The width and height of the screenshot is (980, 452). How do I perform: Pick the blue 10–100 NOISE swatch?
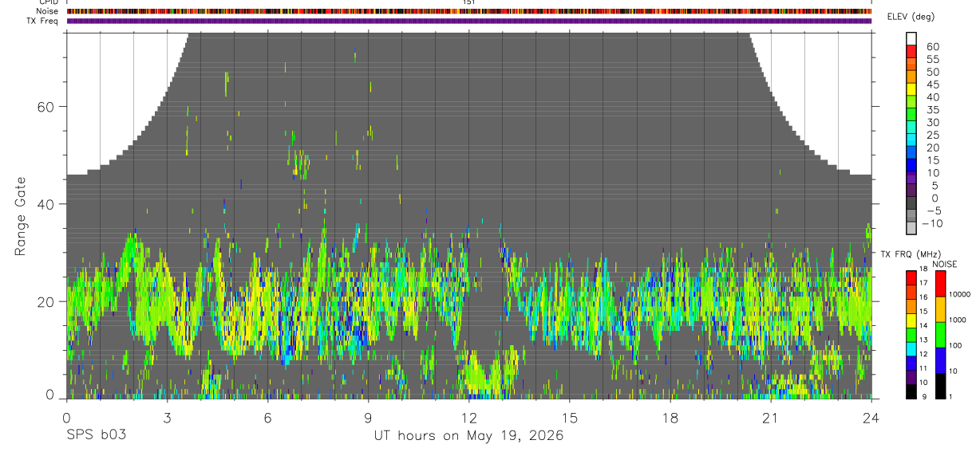click(941, 360)
